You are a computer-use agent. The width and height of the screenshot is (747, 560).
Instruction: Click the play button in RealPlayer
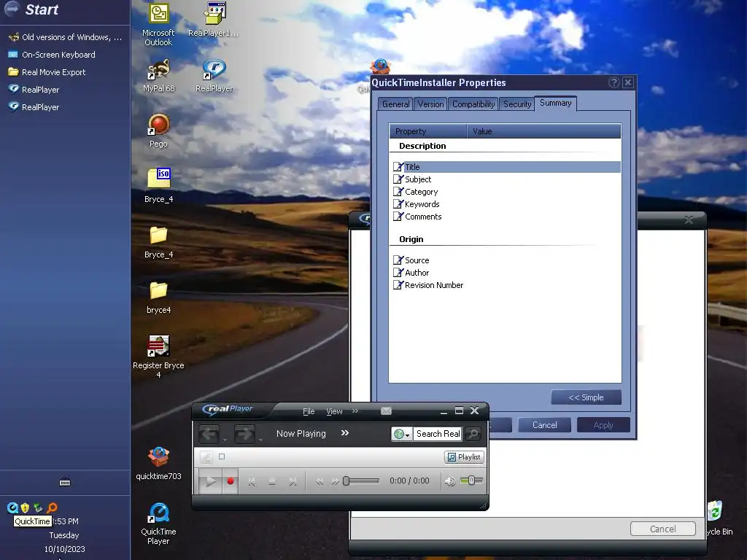(210, 481)
